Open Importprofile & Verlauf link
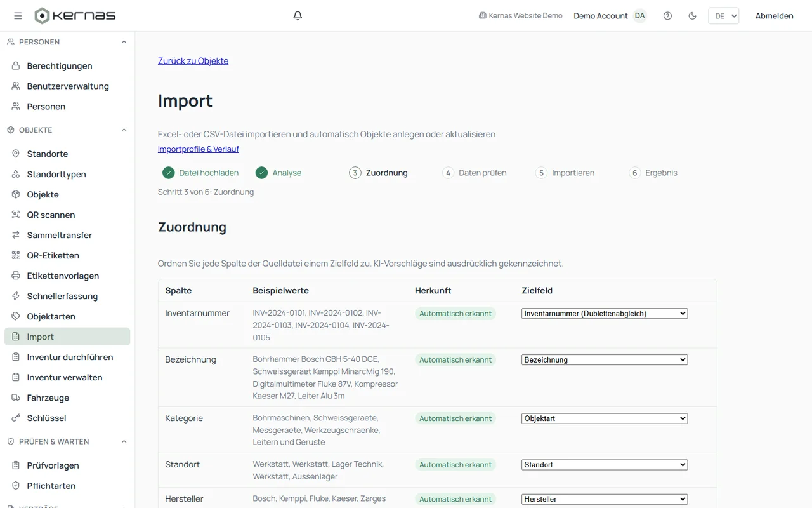The width and height of the screenshot is (812, 508). (199, 149)
